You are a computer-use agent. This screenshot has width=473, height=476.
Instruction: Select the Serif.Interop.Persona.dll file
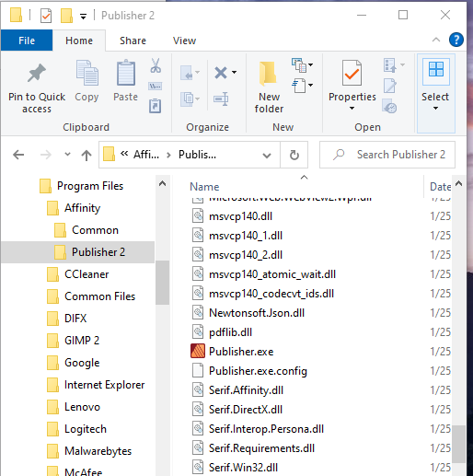[266, 429]
